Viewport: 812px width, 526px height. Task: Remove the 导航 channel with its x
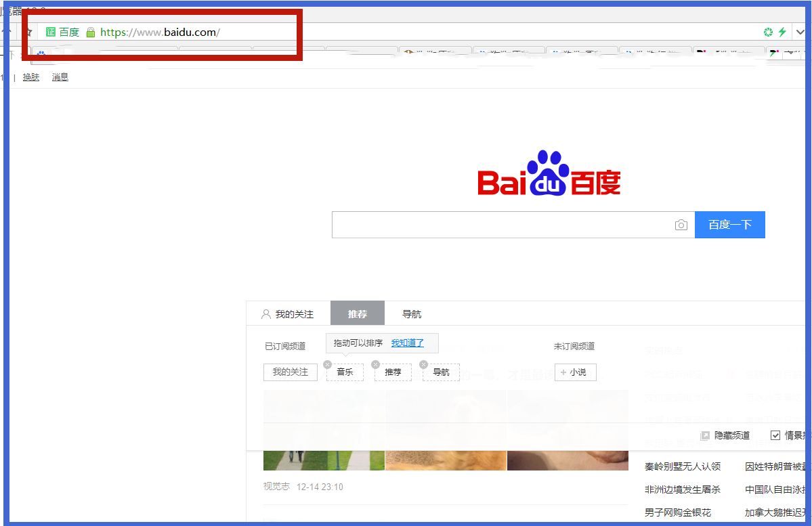pyautogui.click(x=423, y=364)
